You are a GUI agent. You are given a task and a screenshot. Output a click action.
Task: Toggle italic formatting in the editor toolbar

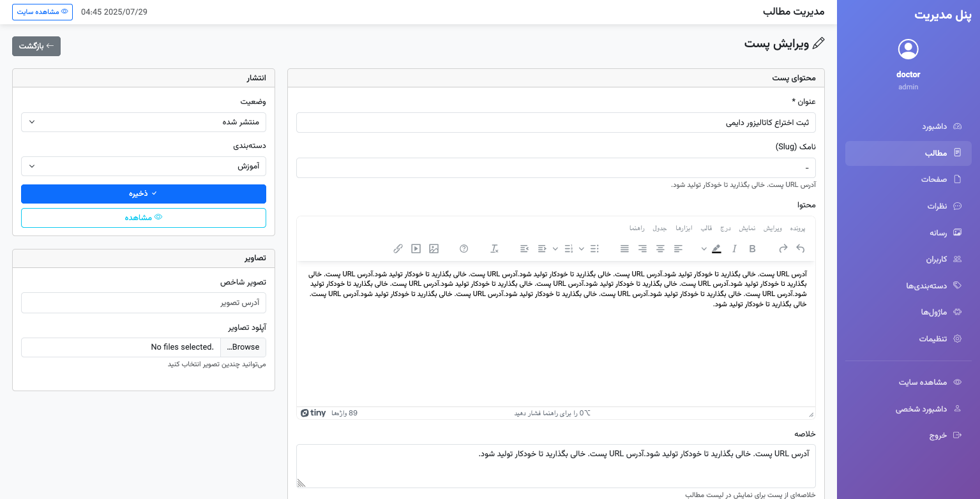[x=734, y=248]
